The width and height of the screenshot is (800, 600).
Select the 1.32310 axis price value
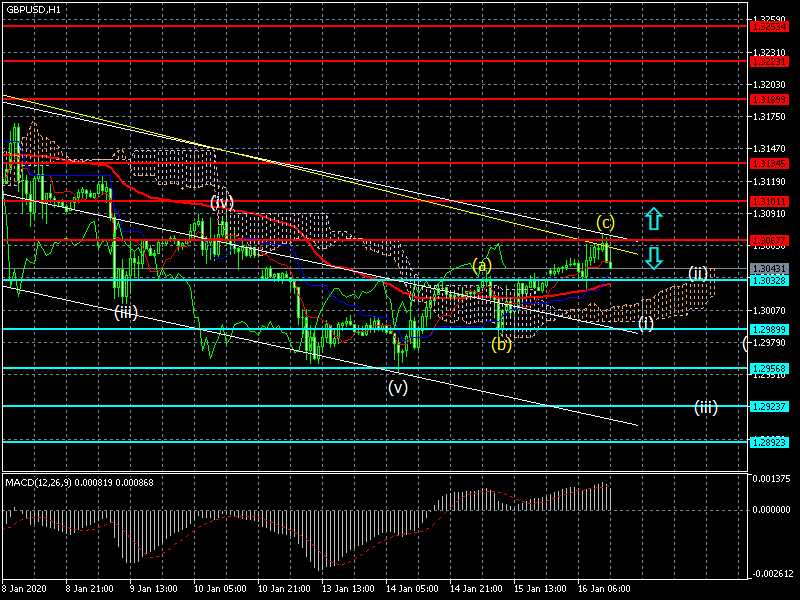coord(769,53)
